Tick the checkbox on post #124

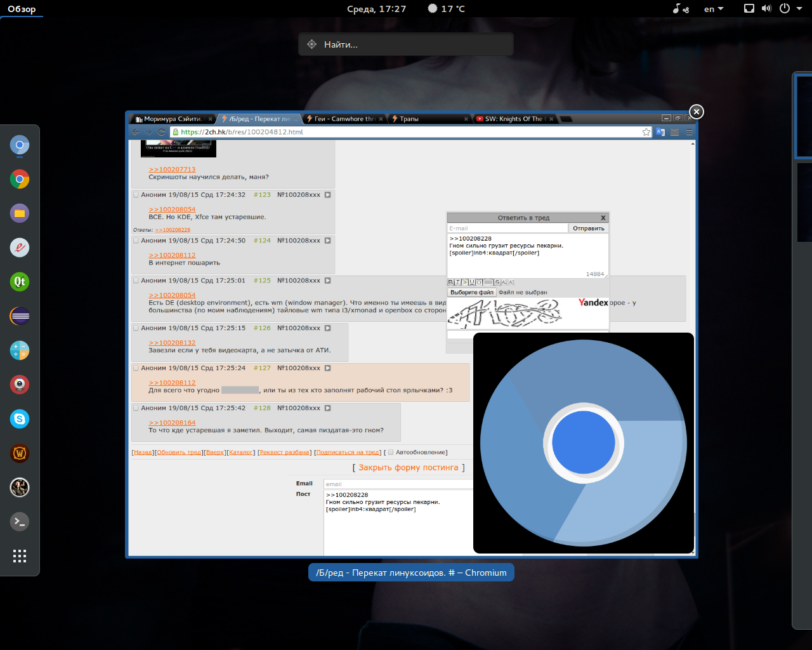click(x=136, y=241)
